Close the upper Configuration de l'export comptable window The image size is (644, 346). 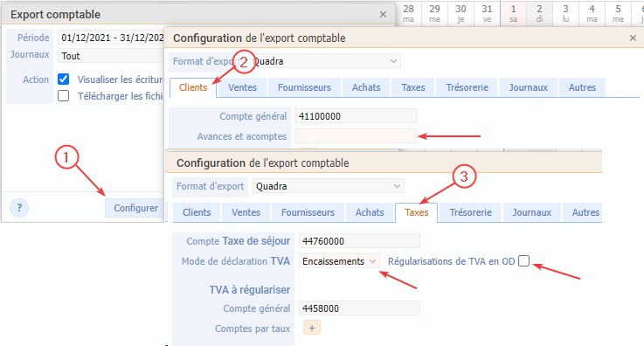pos(633,38)
